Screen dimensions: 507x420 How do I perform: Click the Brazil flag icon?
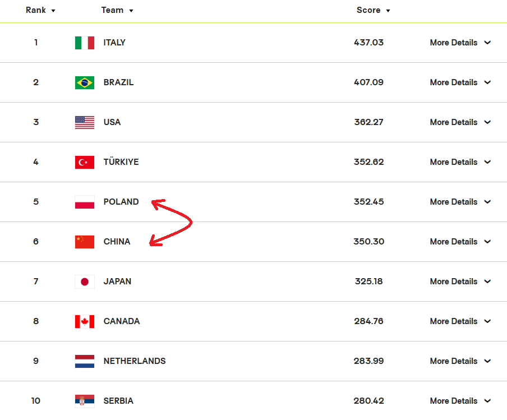84,82
